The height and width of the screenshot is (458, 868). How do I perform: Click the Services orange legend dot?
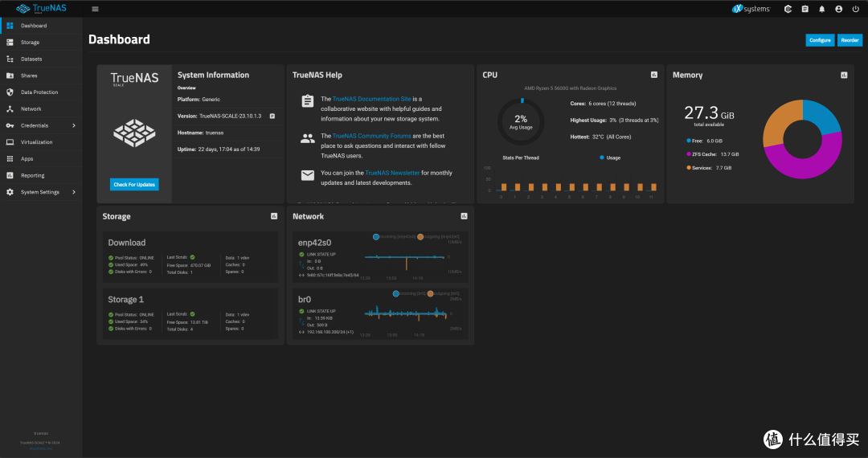pos(689,168)
